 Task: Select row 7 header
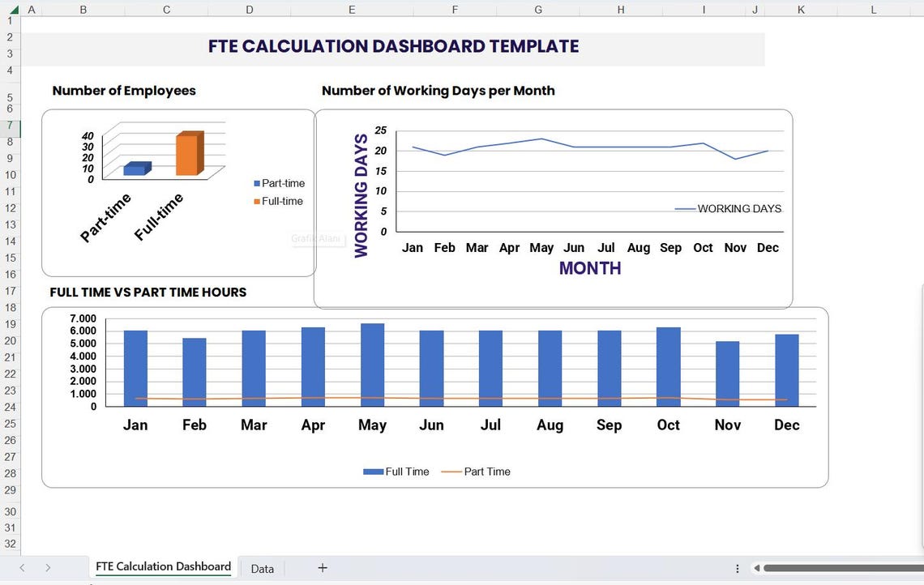(x=9, y=126)
